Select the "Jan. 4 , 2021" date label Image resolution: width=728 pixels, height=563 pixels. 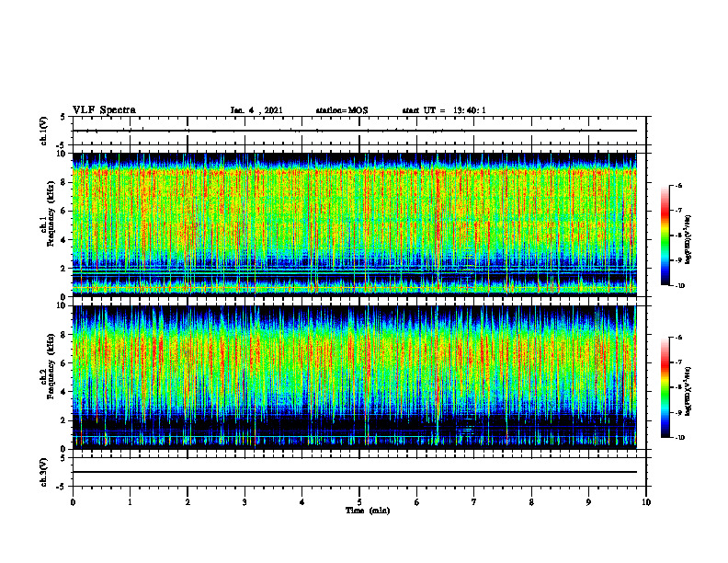click(x=256, y=110)
